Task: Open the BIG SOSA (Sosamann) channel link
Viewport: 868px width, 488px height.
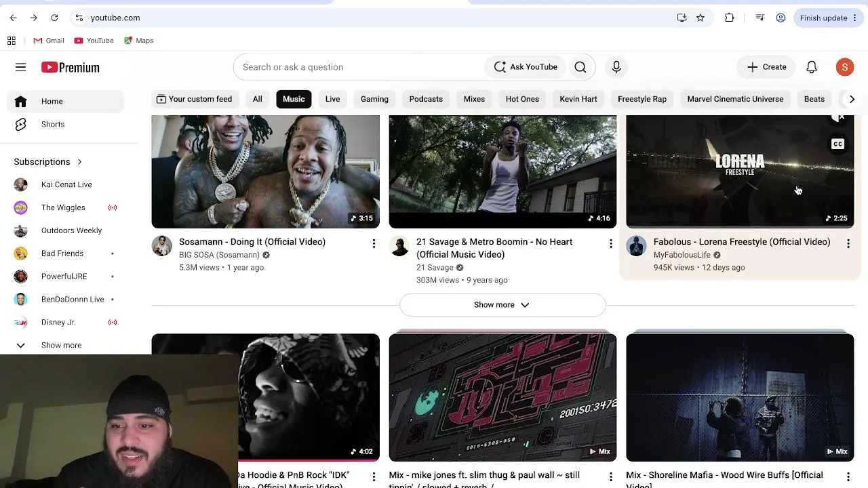Action: point(219,255)
